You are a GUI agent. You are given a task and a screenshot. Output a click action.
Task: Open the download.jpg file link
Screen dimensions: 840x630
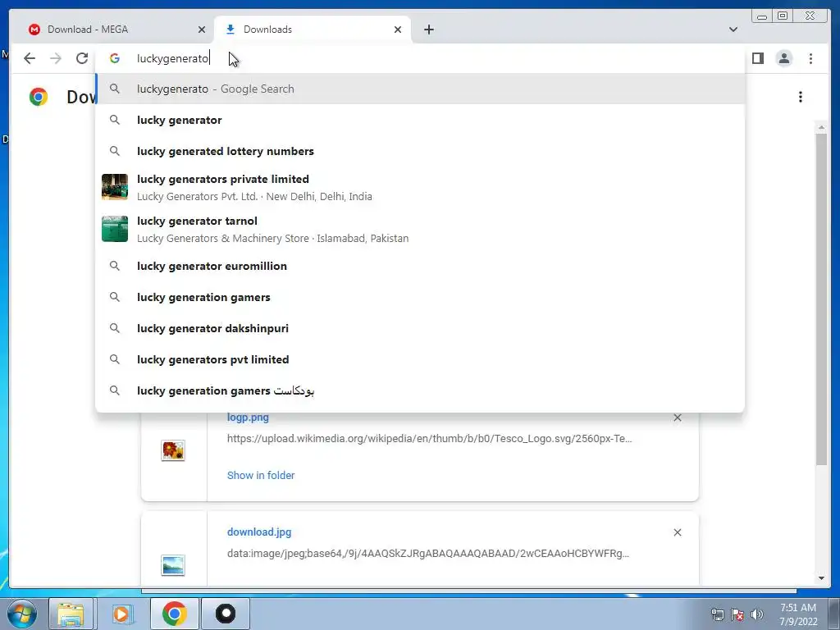[x=259, y=532]
